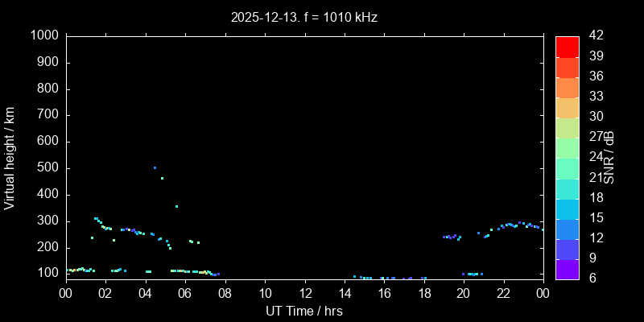Click the 06 hour tick label
Image resolution: width=644 pixels, height=322 pixels.
click(185, 293)
